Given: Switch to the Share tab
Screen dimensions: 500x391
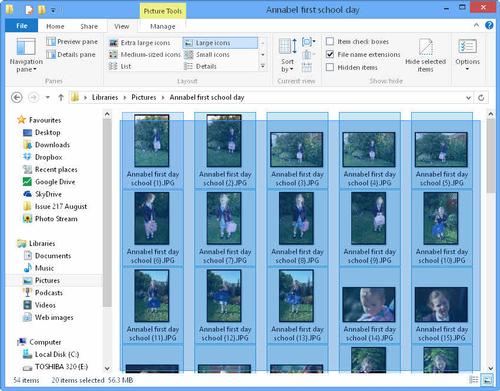Looking at the screenshot, I should click(89, 26).
